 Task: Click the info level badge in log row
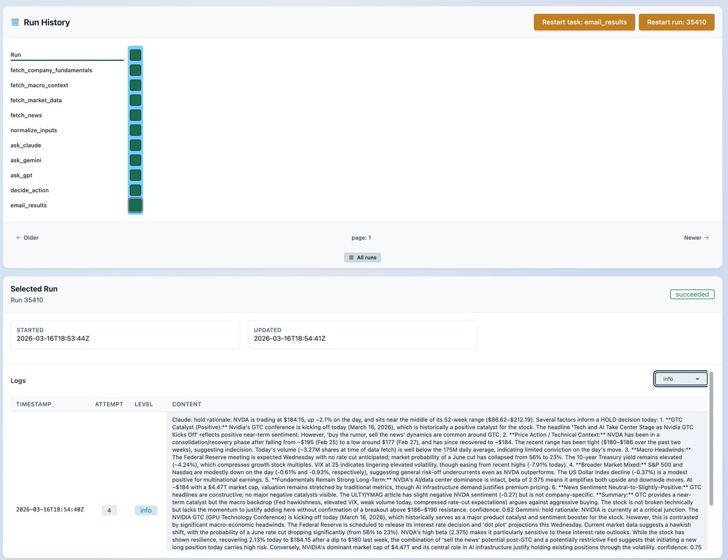pos(146,510)
